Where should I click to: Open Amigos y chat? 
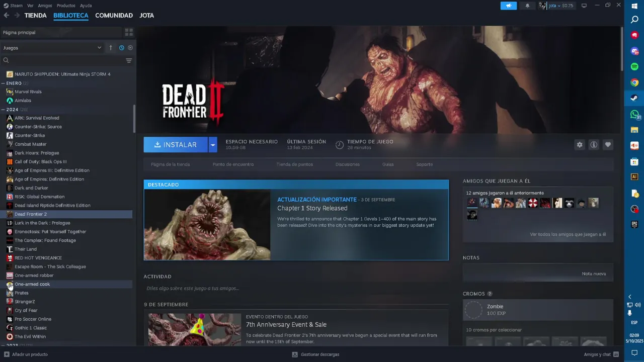click(601, 354)
